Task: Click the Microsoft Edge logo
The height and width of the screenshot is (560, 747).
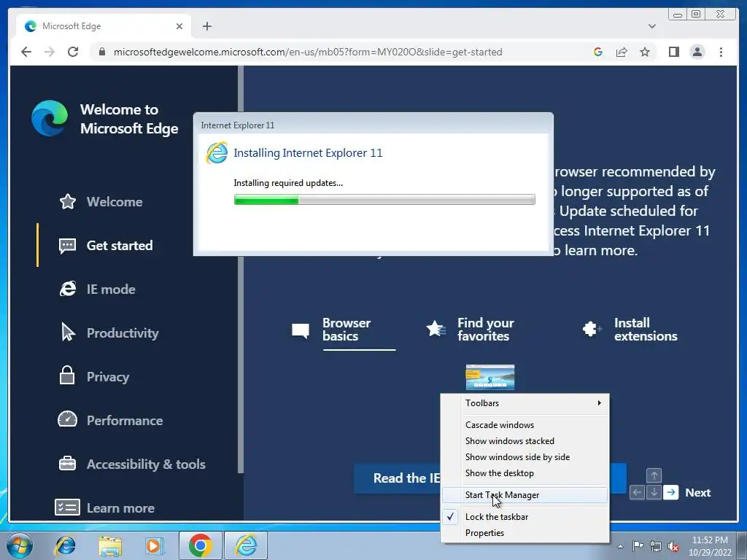Action: (x=50, y=118)
